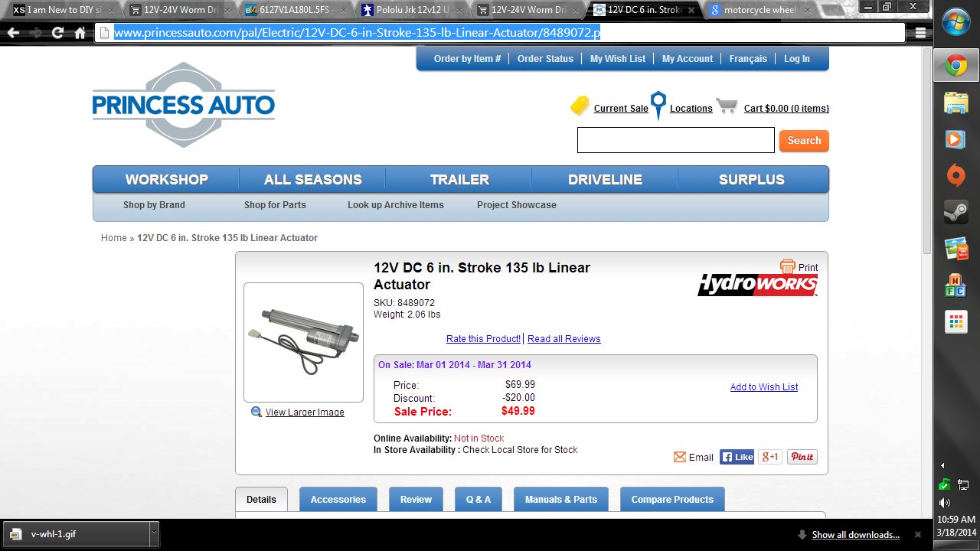980x551 pixels.
Task: Open the My Account link
Action: coord(688,59)
